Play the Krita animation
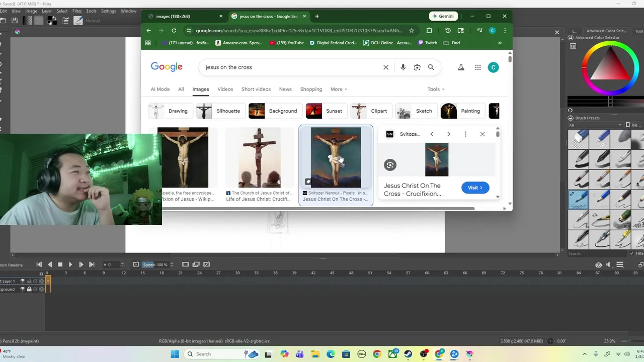The image size is (644, 362). pyautogui.click(x=70, y=264)
